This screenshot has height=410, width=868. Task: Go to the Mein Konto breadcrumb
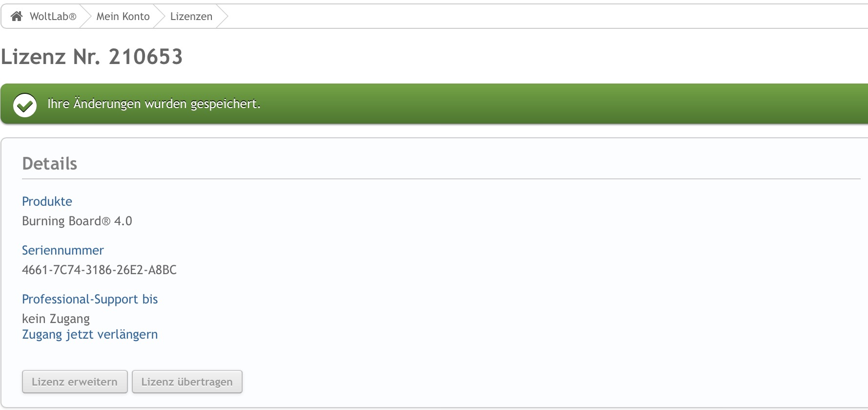pyautogui.click(x=123, y=17)
